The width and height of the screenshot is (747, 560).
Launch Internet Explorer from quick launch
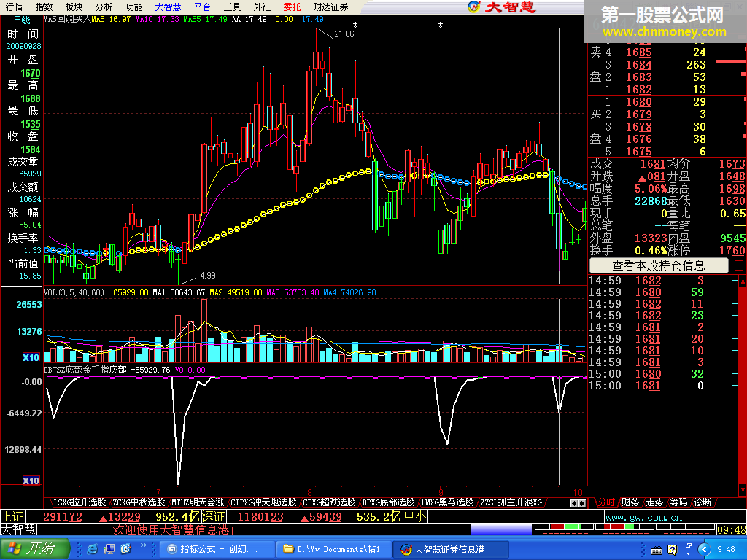click(93, 550)
